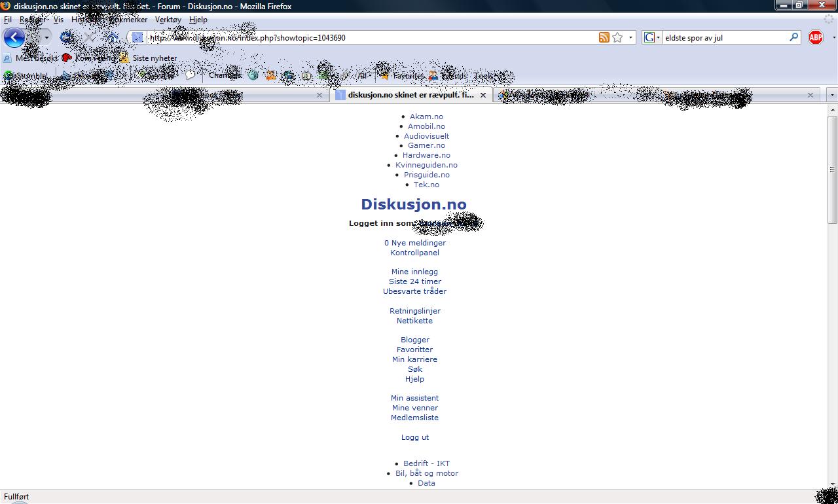The width and height of the screenshot is (838, 504).
Task: Open the Bil, båt og motor category
Action: pyautogui.click(x=426, y=473)
